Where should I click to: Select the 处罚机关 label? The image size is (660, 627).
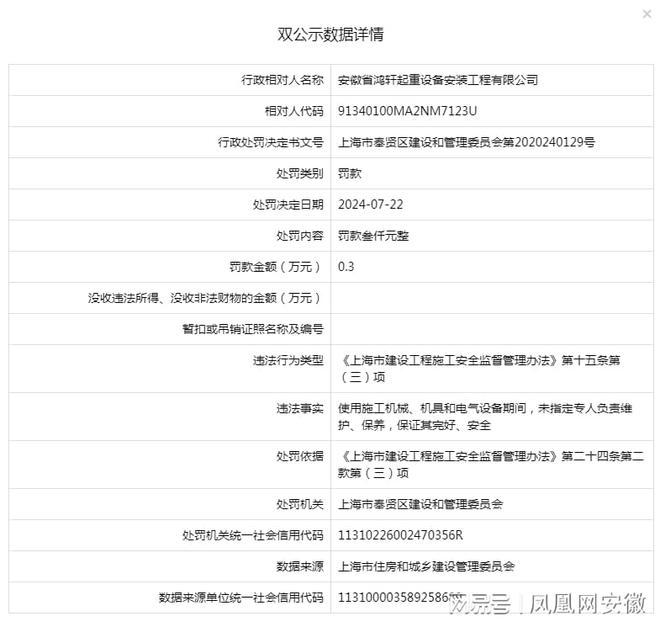point(300,504)
